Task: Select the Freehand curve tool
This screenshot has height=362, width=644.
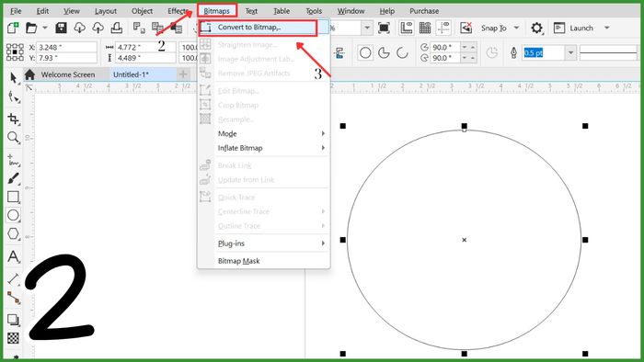Action: [13, 160]
